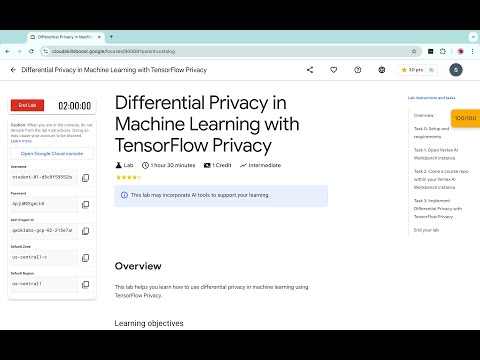Bookmark this page with star icon

pos(414,51)
